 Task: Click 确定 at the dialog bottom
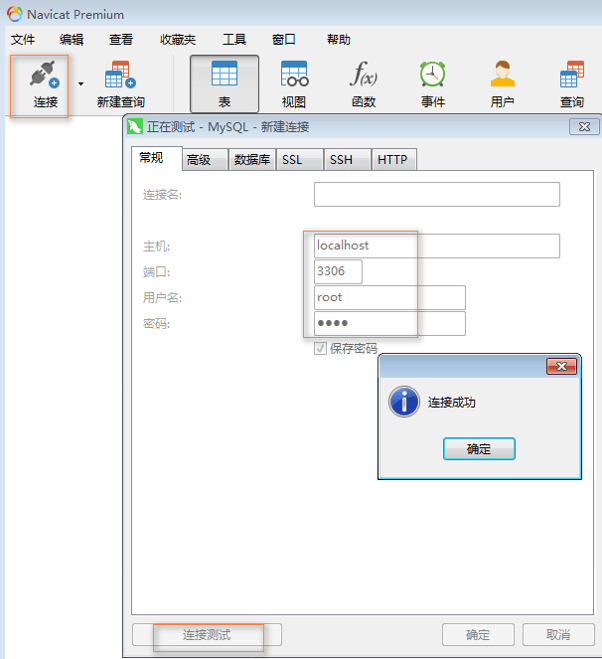coord(478,635)
